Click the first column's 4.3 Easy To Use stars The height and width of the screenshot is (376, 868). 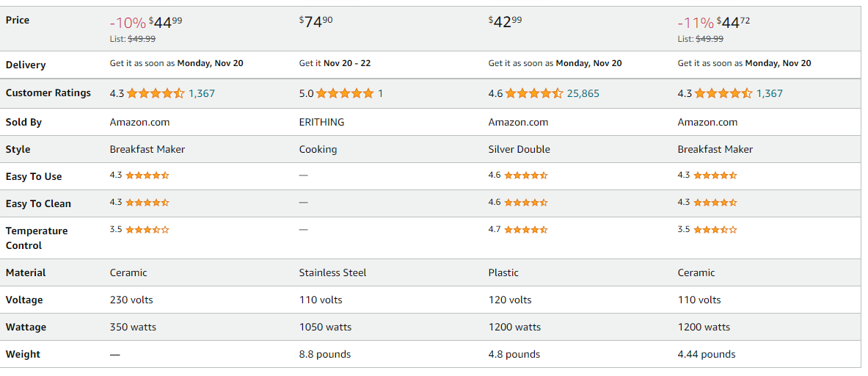pyautogui.click(x=147, y=175)
